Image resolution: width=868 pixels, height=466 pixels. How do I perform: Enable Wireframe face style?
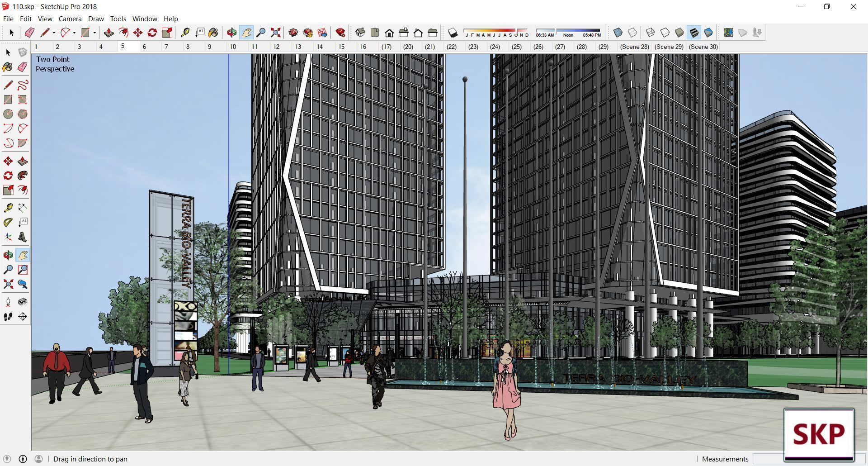coord(650,33)
